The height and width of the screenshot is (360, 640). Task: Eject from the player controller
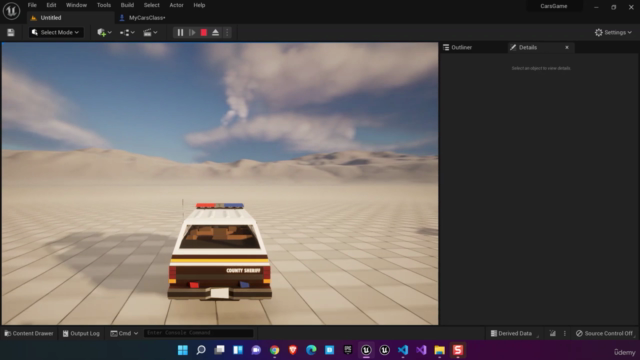coord(215,33)
